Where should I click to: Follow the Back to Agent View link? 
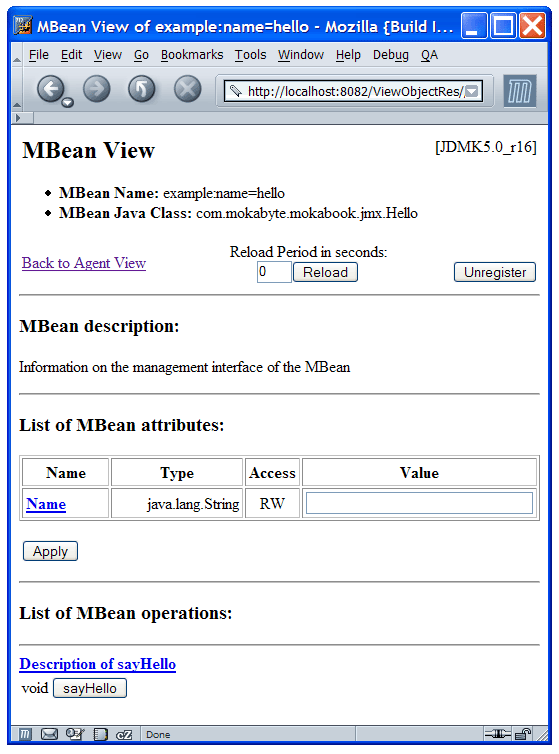[84, 263]
